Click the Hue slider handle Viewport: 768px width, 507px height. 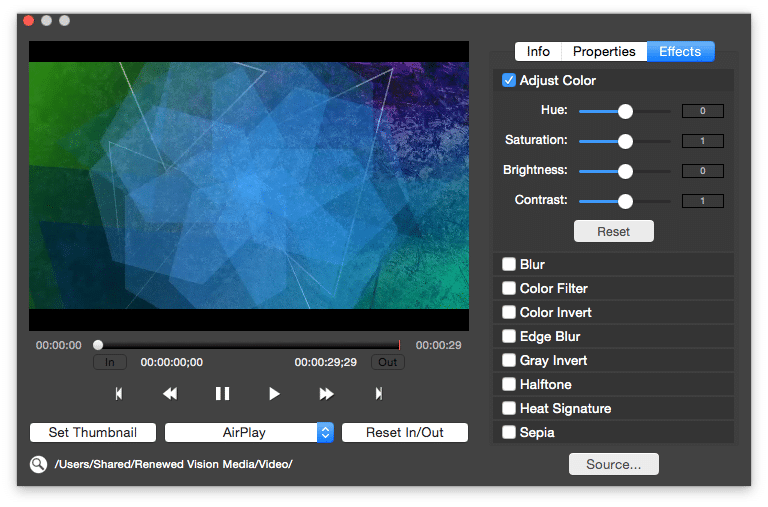625,112
